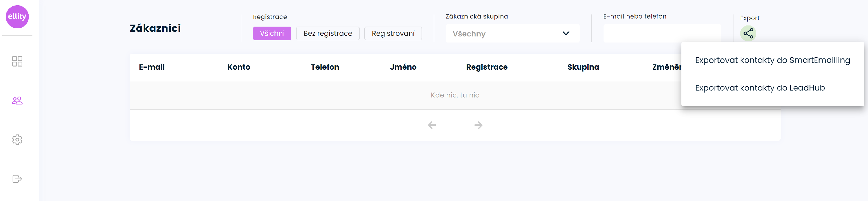
Task: Click the Registrace column header
Action: (x=487, y=67)
